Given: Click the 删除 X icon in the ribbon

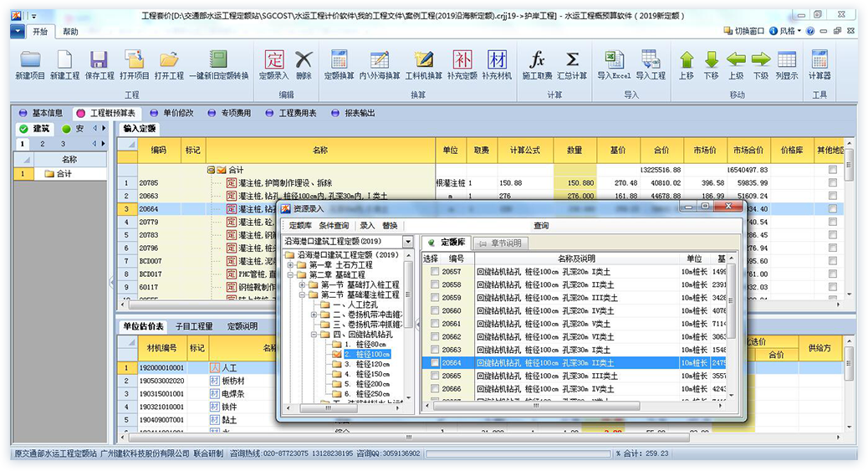Looking at the screenshot, I should (x=304, y=59).
